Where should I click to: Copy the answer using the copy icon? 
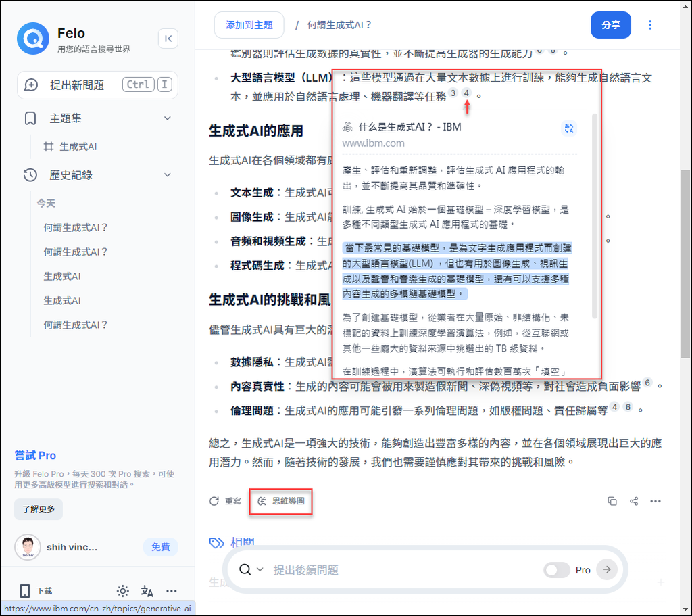(612, 501)
